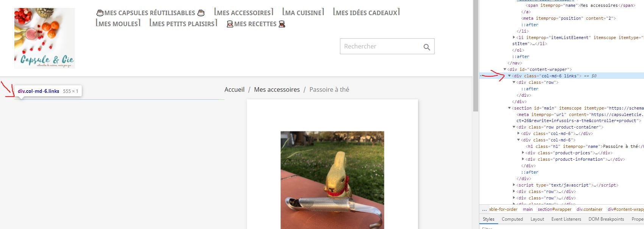
Task: Open the Event Listeners tab
Action: (566, 219)
